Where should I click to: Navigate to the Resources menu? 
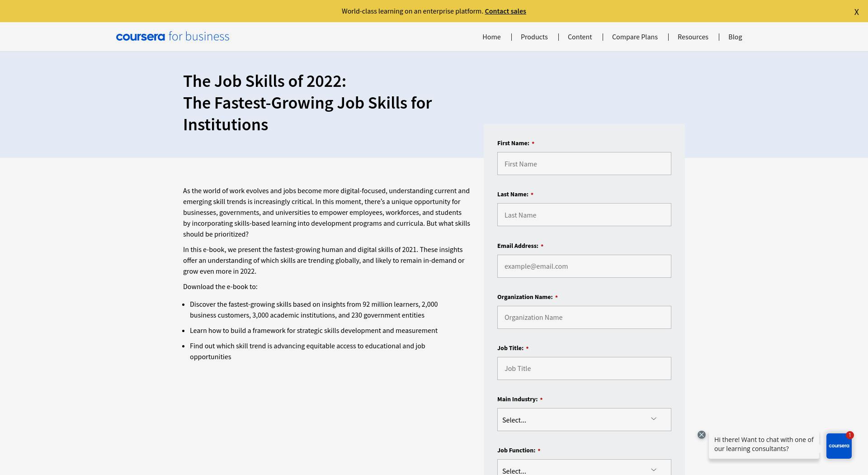pos(693,37)
